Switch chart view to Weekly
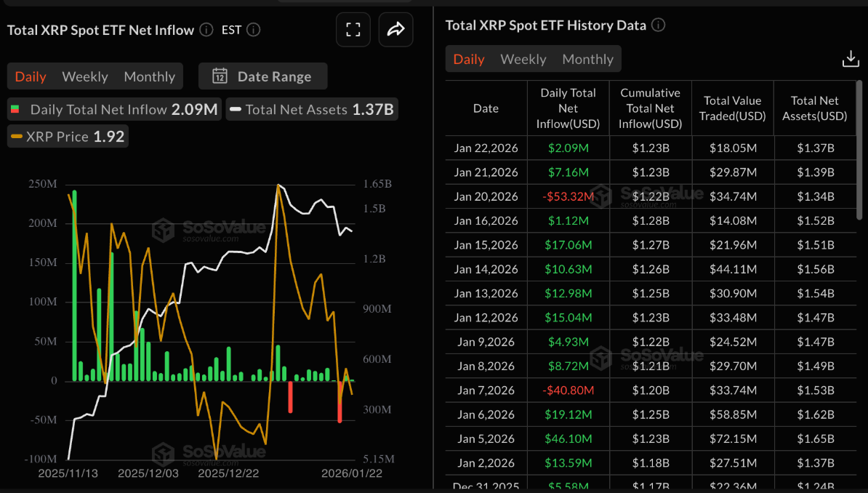This screenshot has width=868, height=493. coord(85,76)
